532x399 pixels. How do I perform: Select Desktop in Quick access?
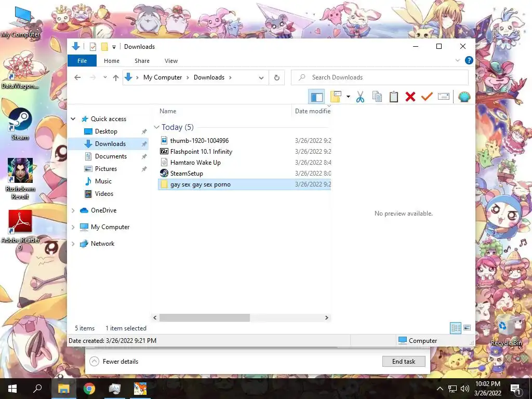pyautogui.click(x=106, y=131)
